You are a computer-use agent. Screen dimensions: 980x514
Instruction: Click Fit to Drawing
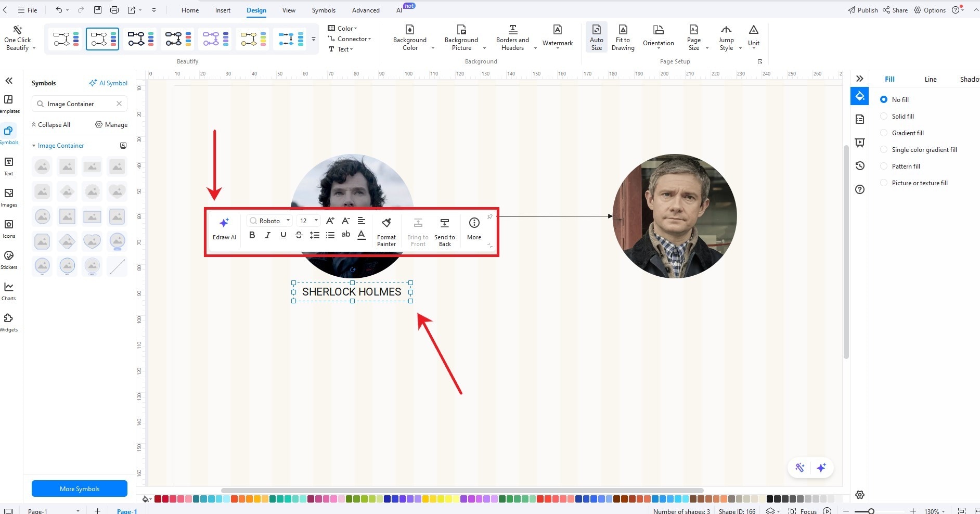tap(623, 37)
